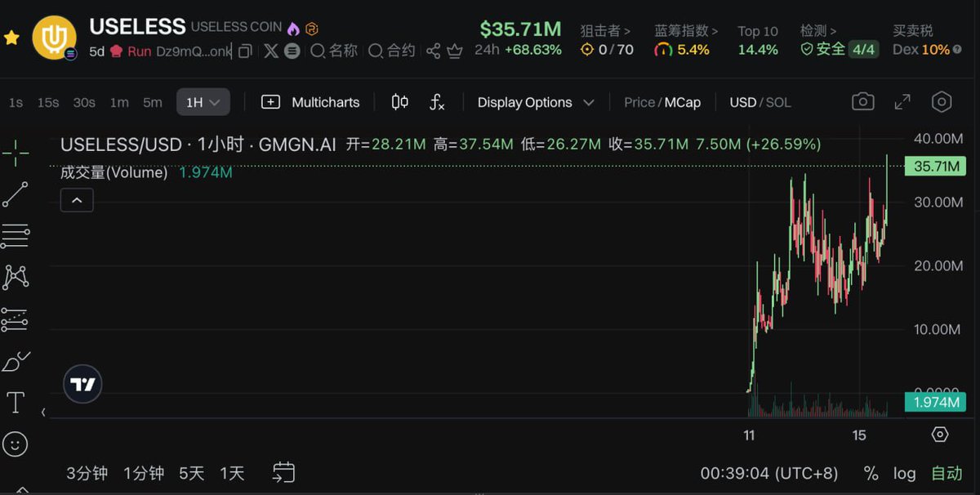Select the crosshair cursor tool

(15, 153)
